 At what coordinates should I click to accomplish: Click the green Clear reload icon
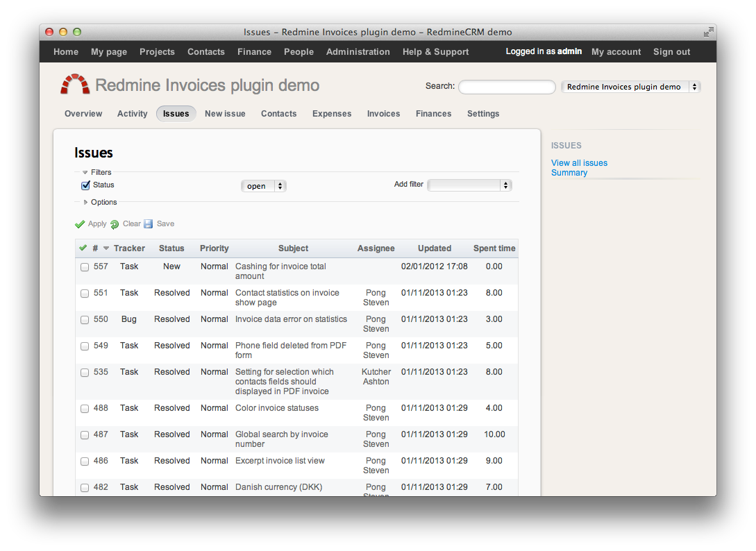click(x=115, y=224)
